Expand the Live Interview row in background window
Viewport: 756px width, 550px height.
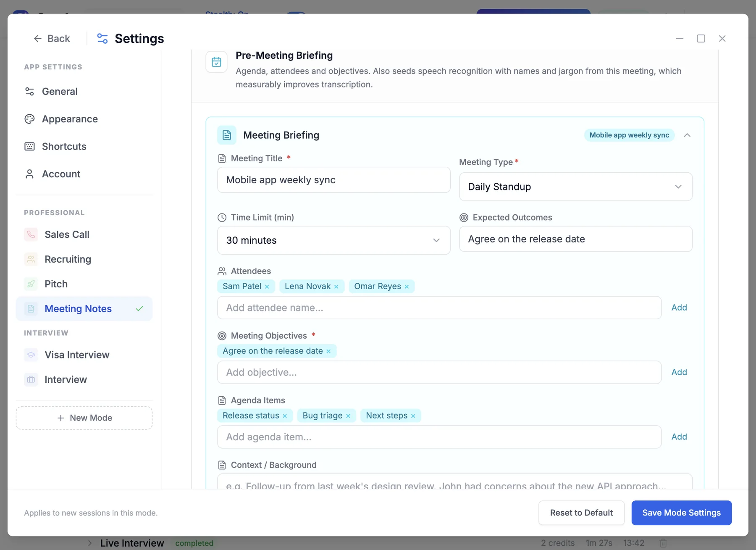pos(89,543)
